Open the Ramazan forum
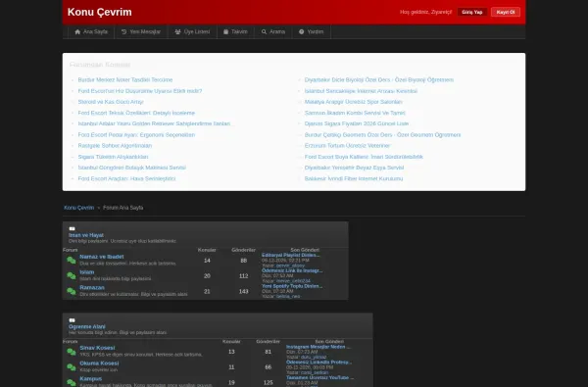Viewport: 588px width, 387px height. [92, 288]
